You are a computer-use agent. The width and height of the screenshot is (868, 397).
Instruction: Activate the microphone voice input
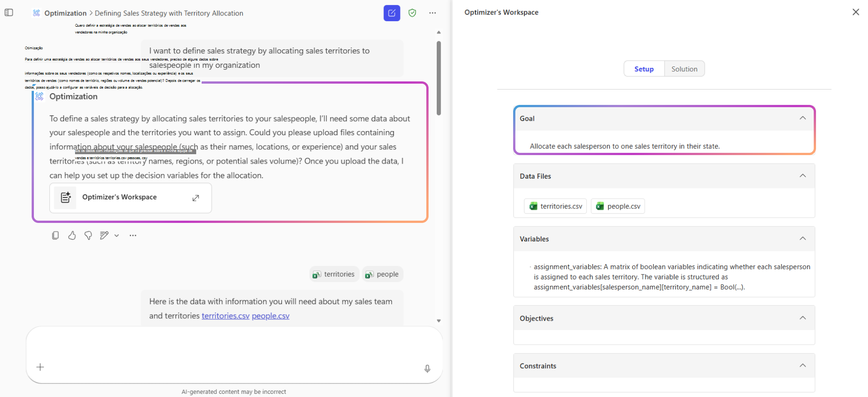click(x=427, y=369)
